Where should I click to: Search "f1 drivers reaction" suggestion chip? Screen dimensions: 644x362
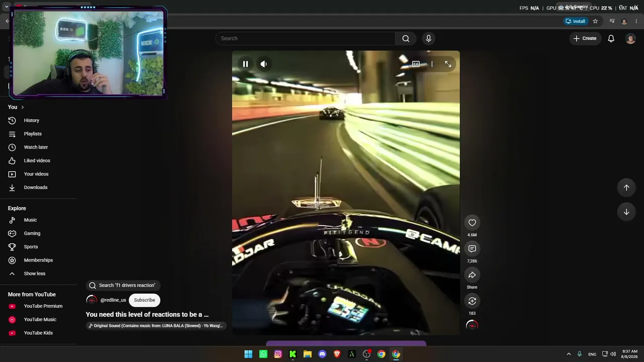(x=123, y=285)
